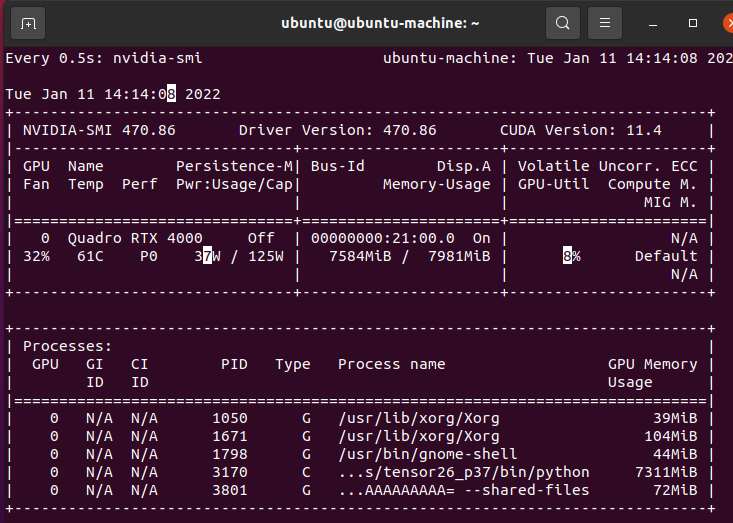The image size is (733, 523).
Task: Click the --shared-files process entry
Action: tap(463, 490)
